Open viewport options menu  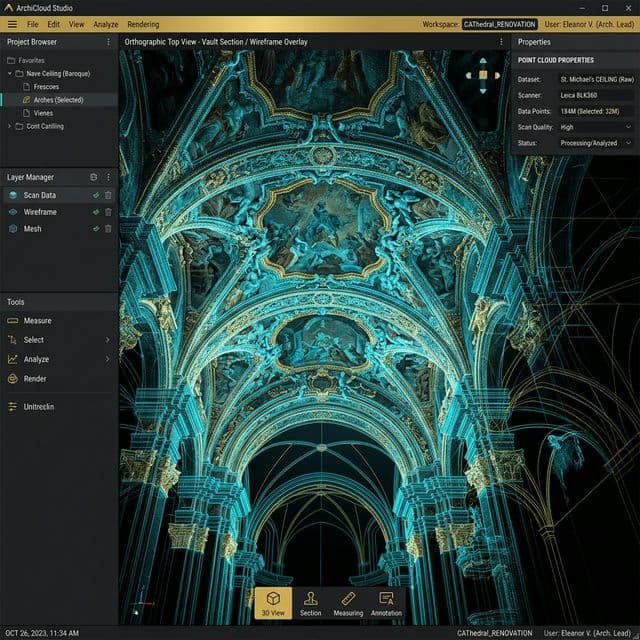tap(501, 42)
